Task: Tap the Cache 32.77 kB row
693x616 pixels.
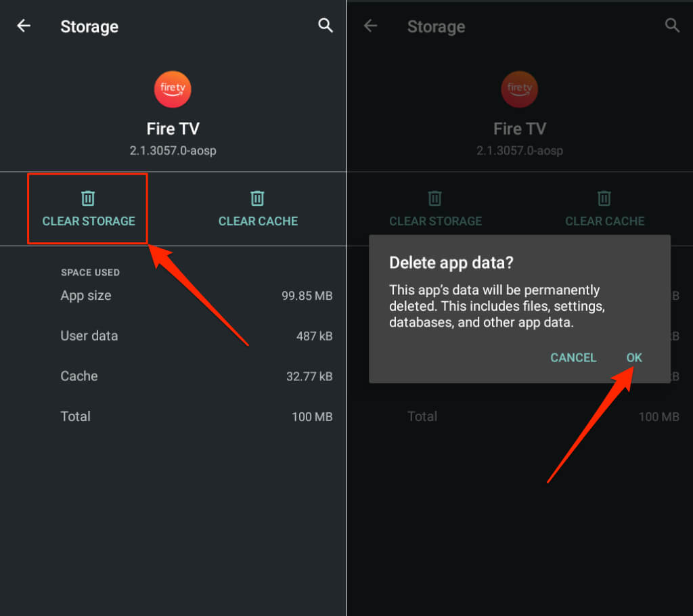Action: pyautogui.click(x=196, y=376)
